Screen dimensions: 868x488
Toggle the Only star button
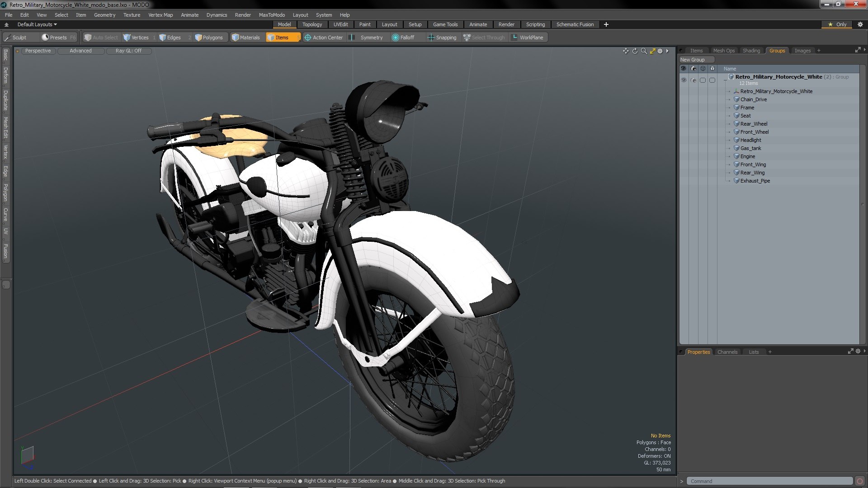pos(837,24)
